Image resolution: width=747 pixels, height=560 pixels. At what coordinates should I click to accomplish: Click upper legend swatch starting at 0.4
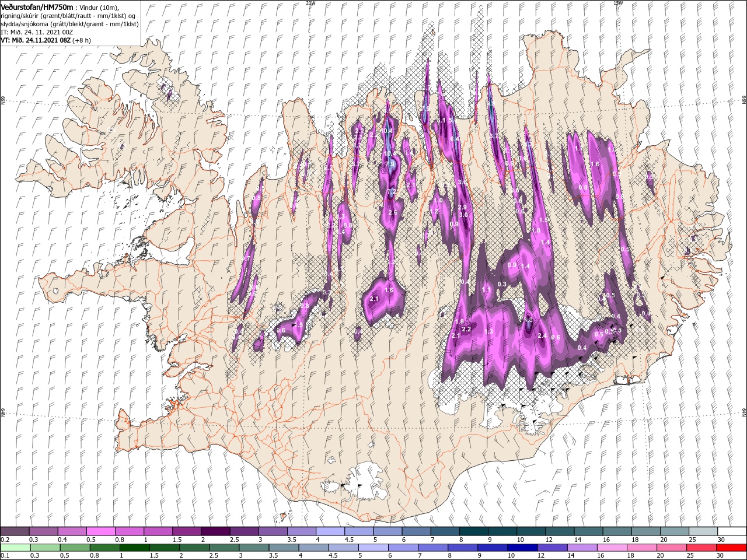[72, 531]
